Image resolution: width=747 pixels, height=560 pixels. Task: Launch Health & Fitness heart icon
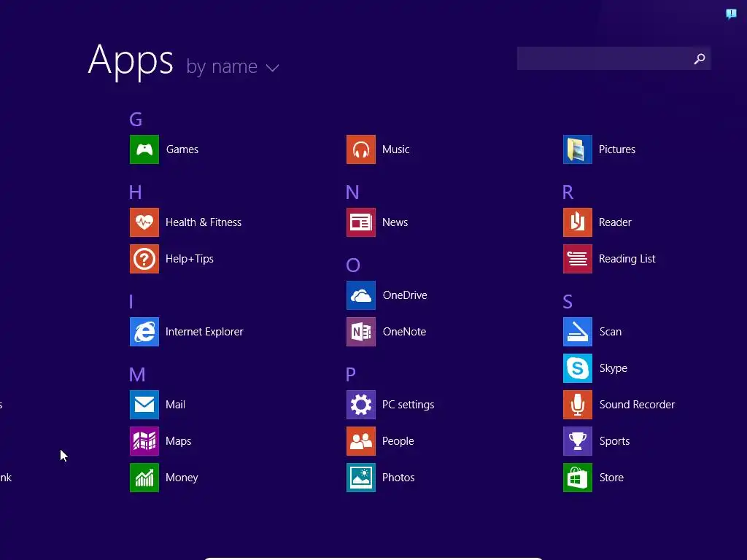click(144, 222)
